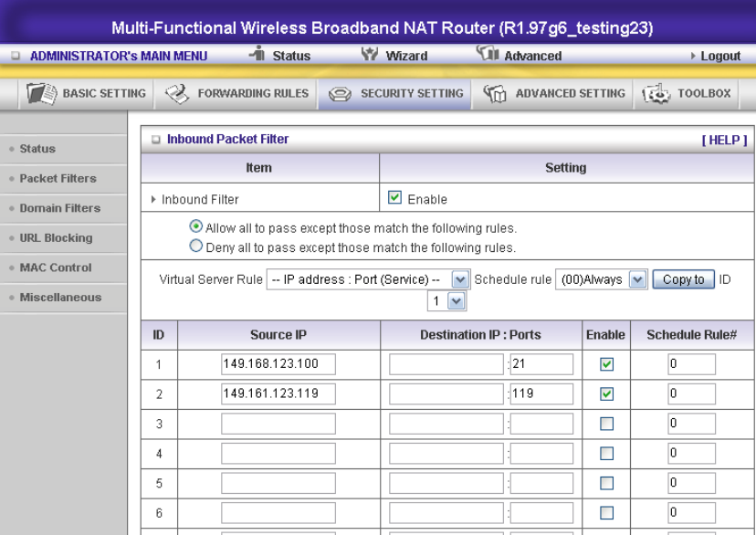The image size is (756, 535).
Task: Click the Advanced Setting icon
Action: point(495,93)
